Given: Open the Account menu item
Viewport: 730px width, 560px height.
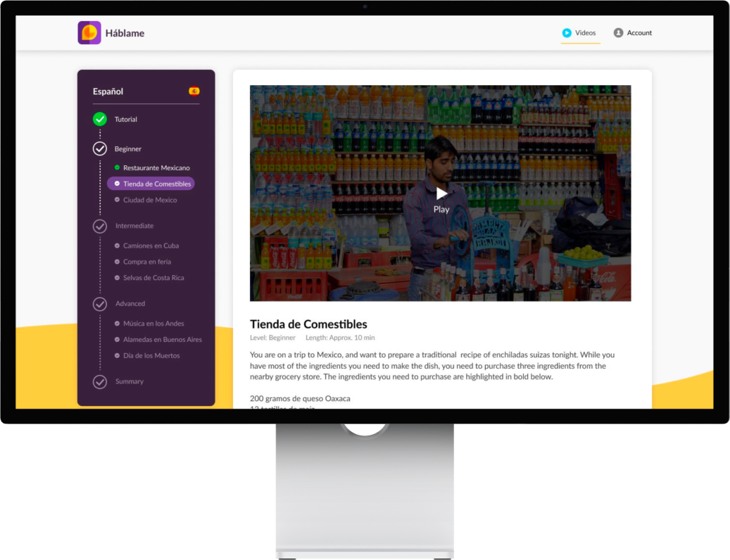Looking at the screenshot, I should coord(638,33).
